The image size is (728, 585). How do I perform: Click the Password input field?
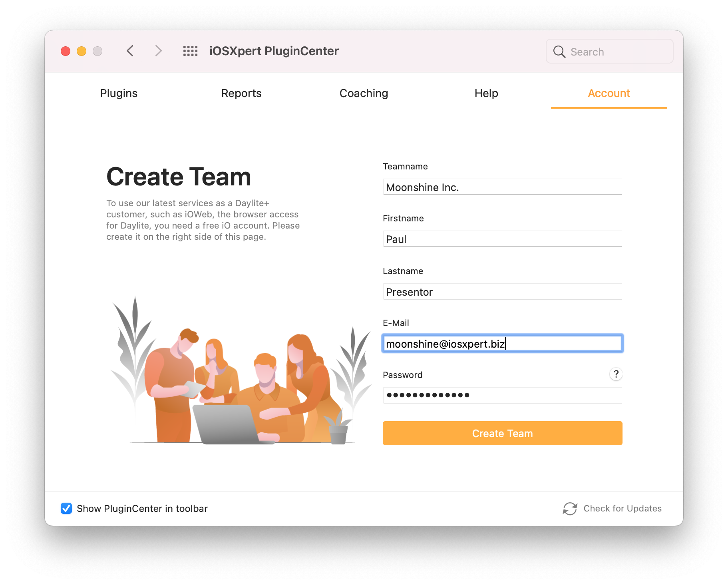pos(502,396)
